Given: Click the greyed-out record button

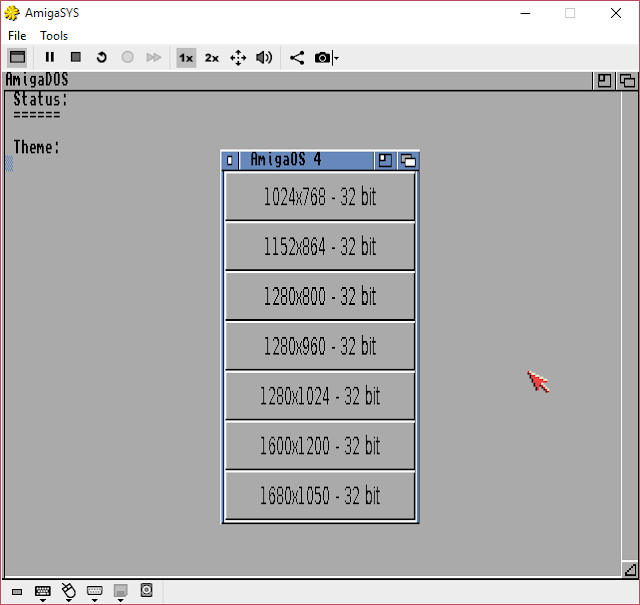Looking at the screenshot, I should tap(127, 58).
